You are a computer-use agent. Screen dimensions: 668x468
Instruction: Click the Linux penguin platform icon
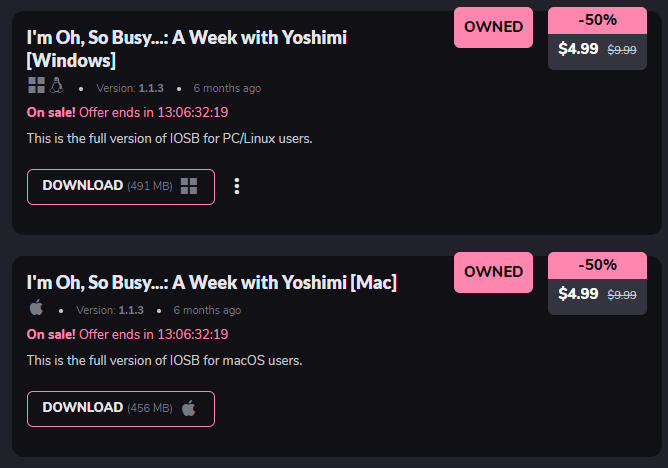[x=56, y=87]
